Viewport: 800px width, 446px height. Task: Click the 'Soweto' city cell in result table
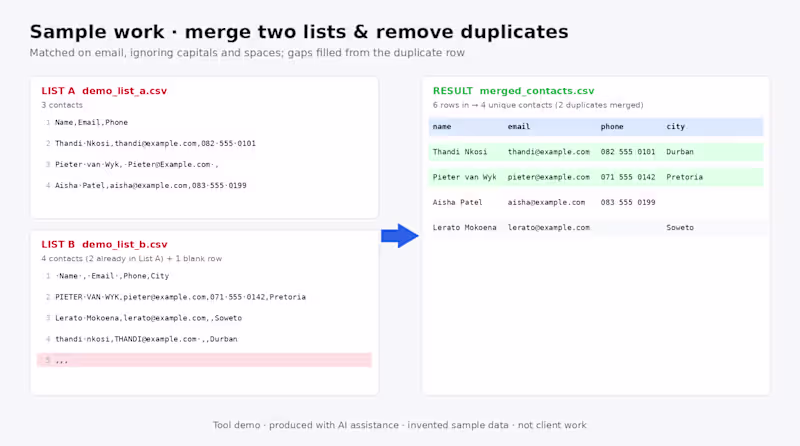coord(680,228)
